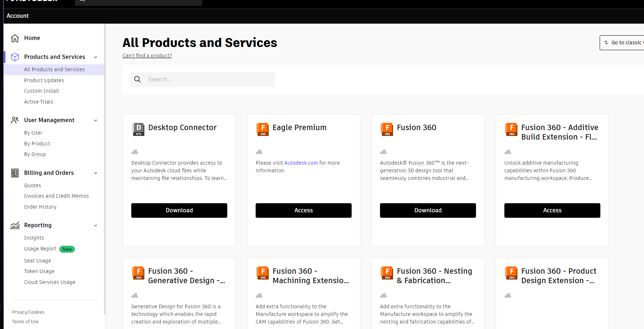Click the Home house icon

pyautogui.click(x=15, y=38)
